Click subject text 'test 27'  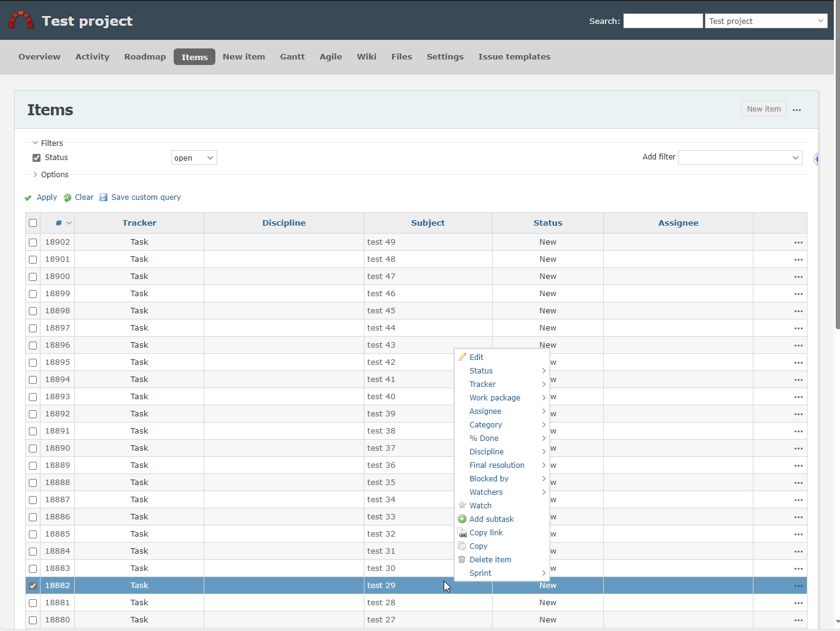(381, 620)
